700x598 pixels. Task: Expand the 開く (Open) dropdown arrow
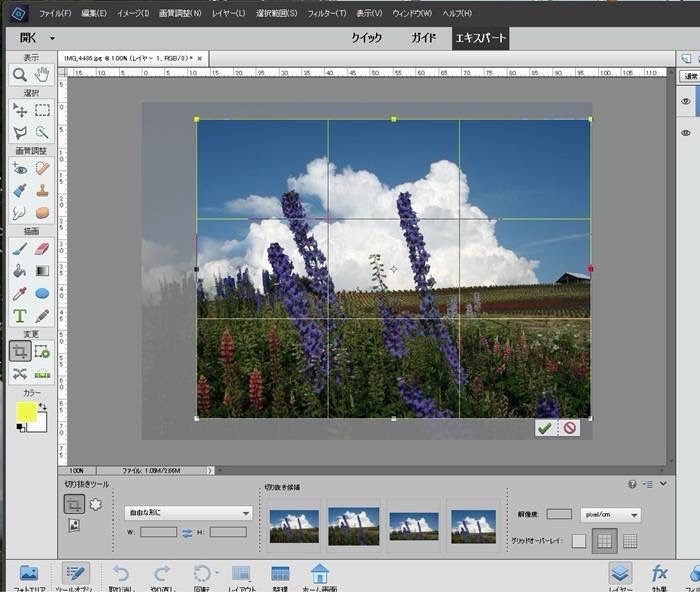(x=52, y=38)
